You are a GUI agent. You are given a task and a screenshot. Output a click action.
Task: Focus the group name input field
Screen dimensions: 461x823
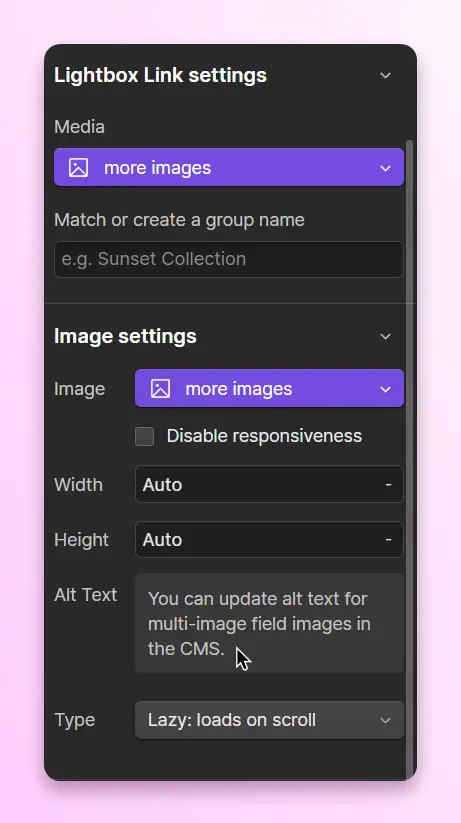point(229,259)
